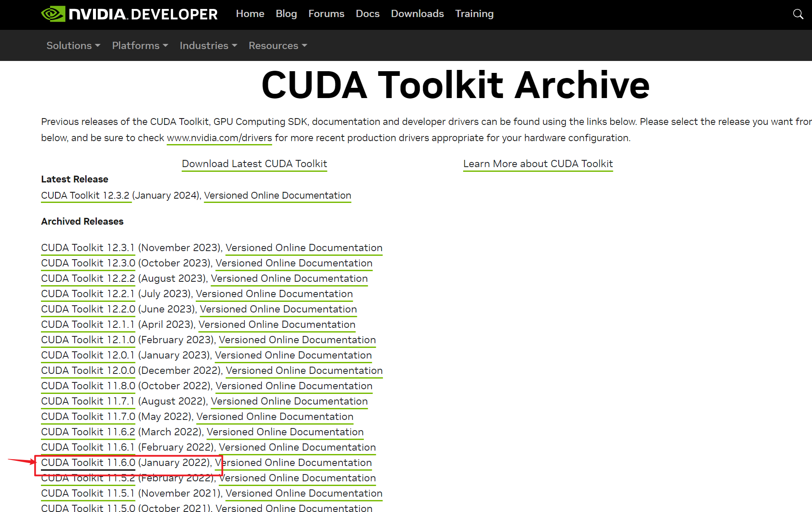Open documentation link for Toolkit 11.6.0

pos(293,463)
